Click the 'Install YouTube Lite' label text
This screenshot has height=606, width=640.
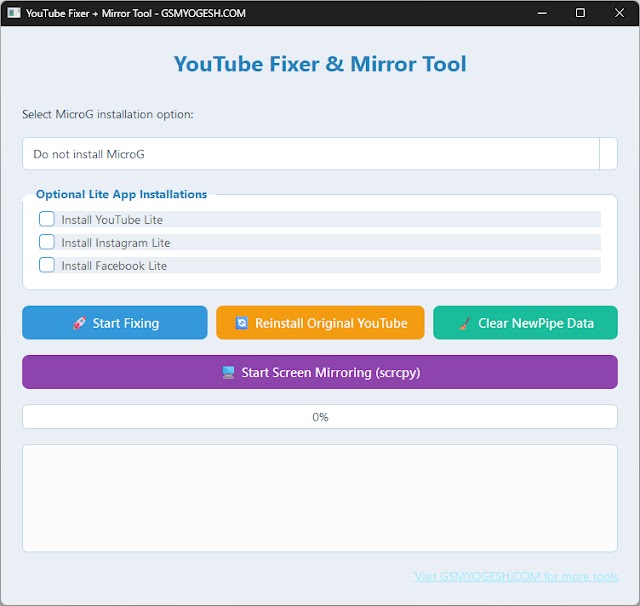coord(112,220)
